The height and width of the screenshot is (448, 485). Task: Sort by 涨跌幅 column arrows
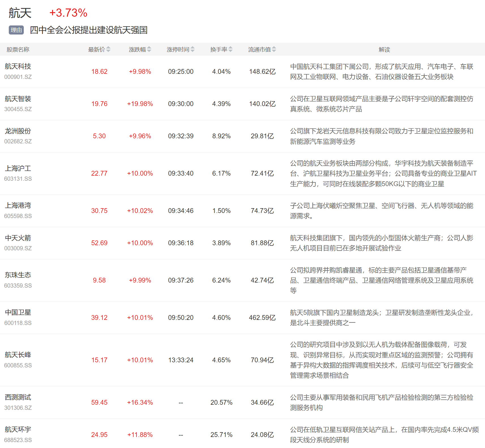149,49
